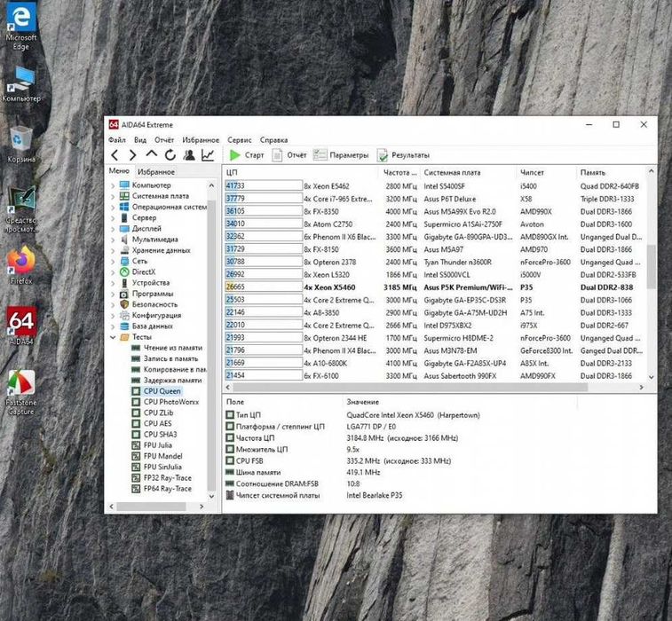
Task: Select CPU ZLib test
Action: 158,413
